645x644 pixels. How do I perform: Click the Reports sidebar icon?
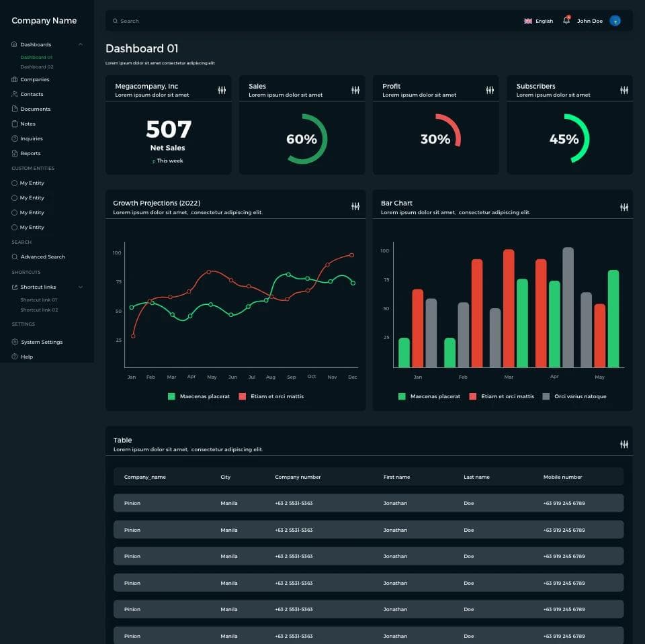pos(14,153)
